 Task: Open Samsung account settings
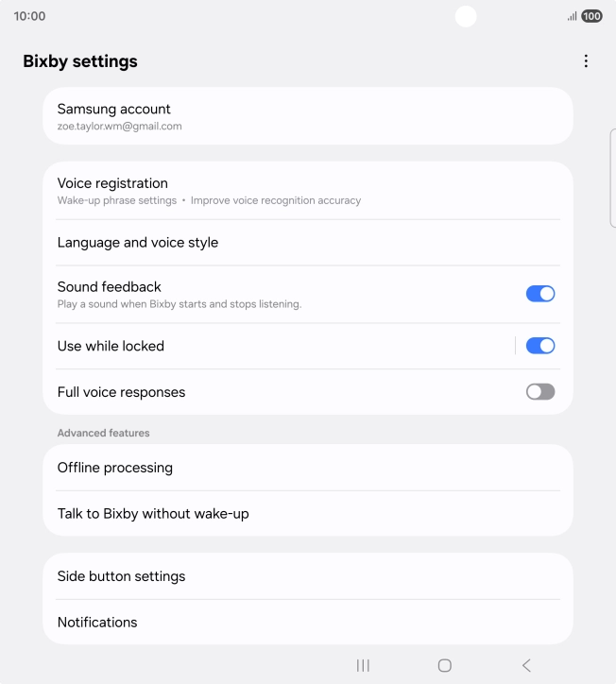coord(308,116)
